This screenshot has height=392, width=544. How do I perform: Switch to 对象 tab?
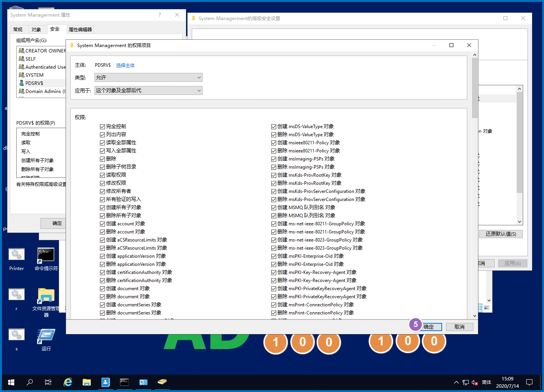[x=36, y=29]
